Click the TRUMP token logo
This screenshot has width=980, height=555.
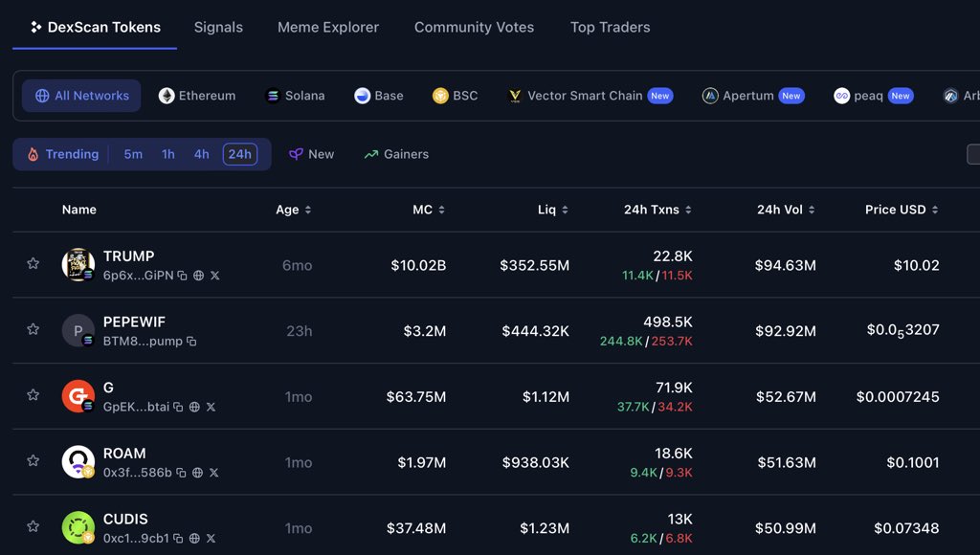(x=78, y=264)
